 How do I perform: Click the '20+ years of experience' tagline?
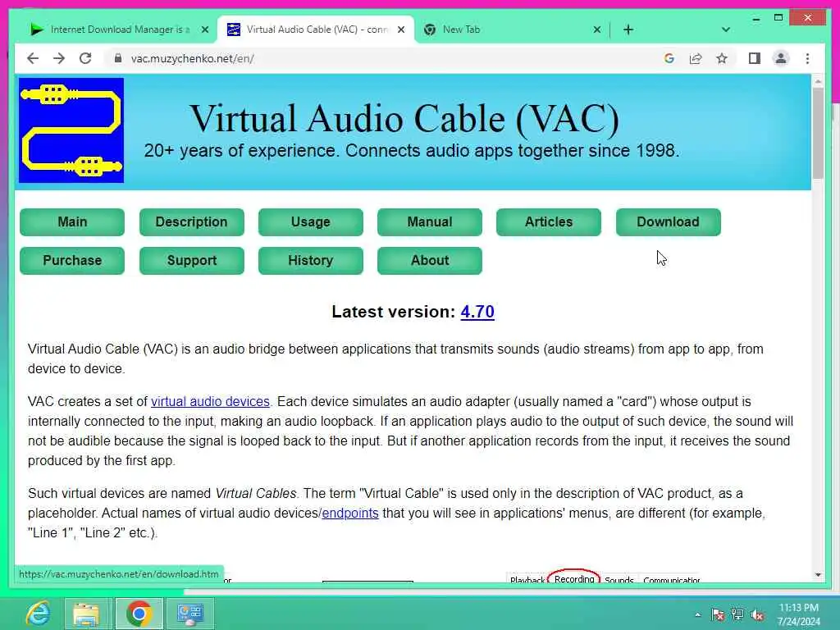412,151
